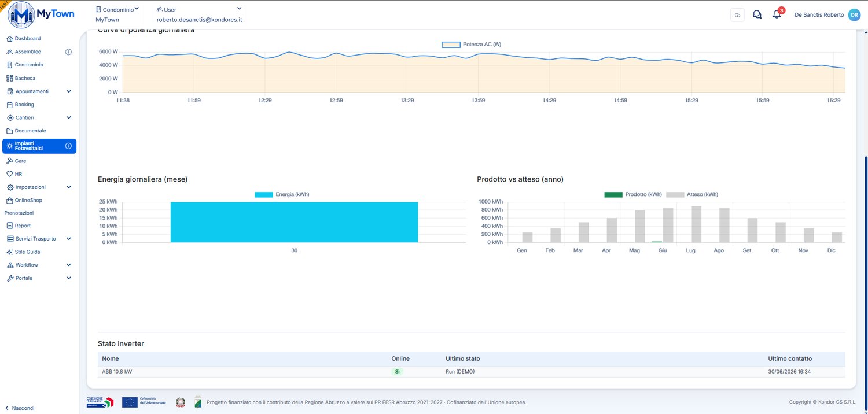This screenshot has height=414, width=868.
Task: Click the ABB 10,8 kW inverter row
Action: coord(471,372)
